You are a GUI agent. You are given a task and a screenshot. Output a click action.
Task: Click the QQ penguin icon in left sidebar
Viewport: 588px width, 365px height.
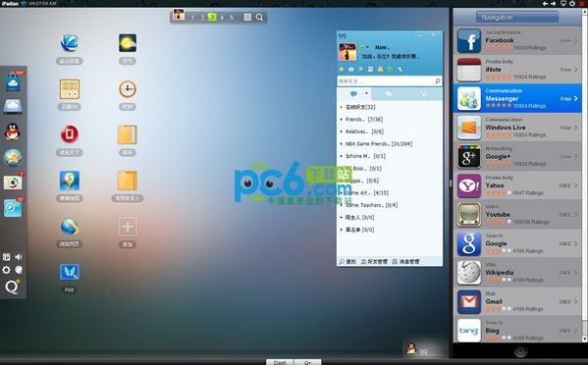[x=13, y=131]
